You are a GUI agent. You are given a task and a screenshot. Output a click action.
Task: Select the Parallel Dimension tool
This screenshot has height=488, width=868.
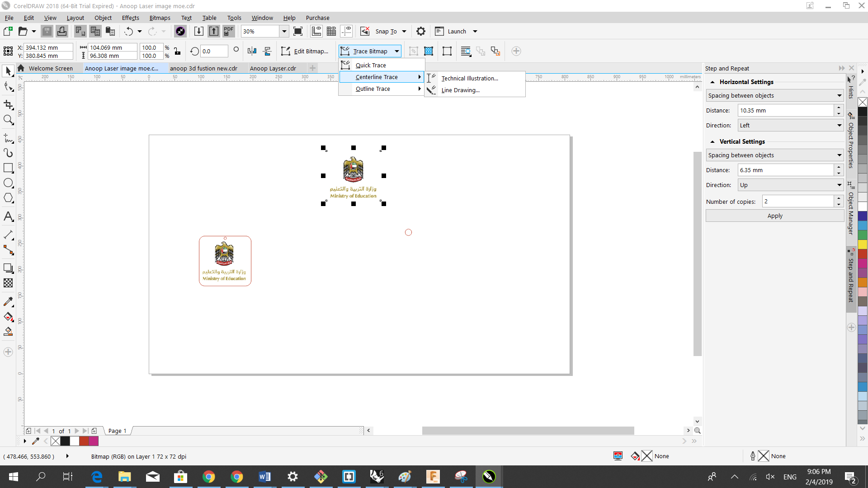pos(8,235)
